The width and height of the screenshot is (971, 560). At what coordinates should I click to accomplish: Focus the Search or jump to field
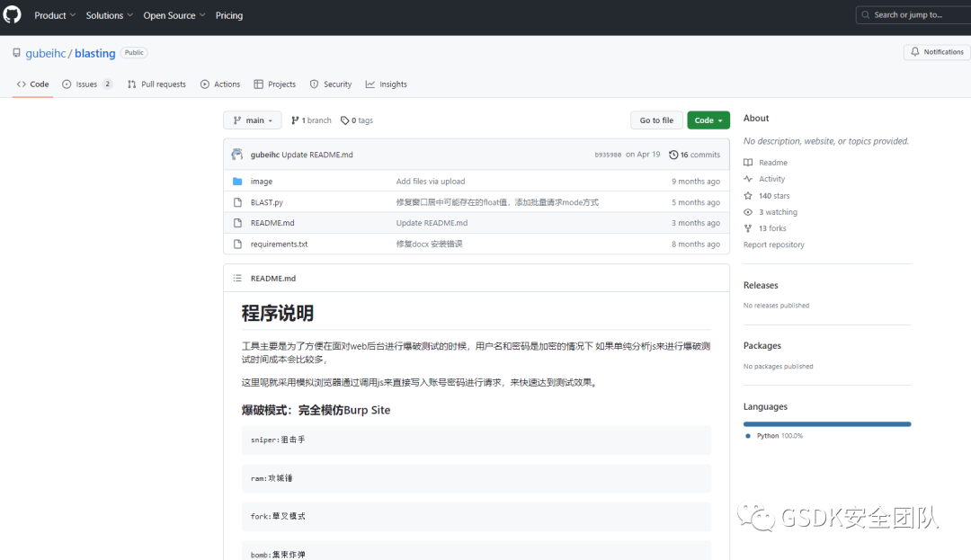(x=914, y=15)
